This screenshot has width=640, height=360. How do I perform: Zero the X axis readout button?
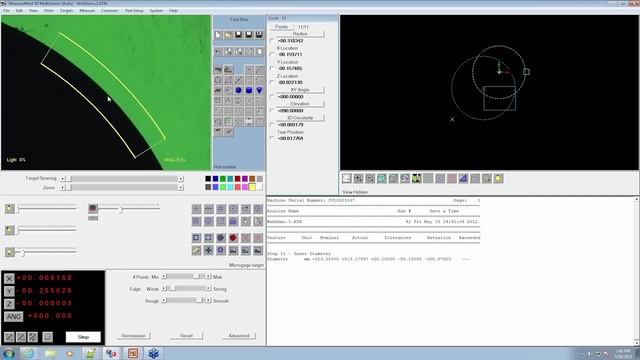[9, 278]
